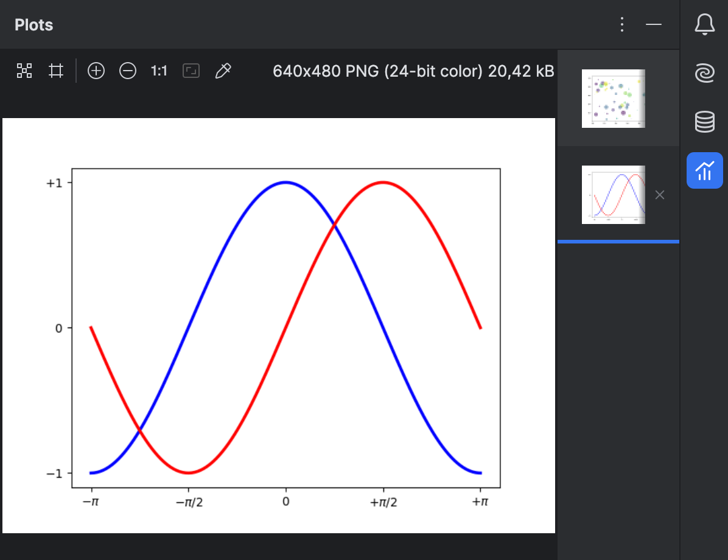Open the Database tool window
The height and width of the screenshot is (560, 728).
(x=704, y=122)
